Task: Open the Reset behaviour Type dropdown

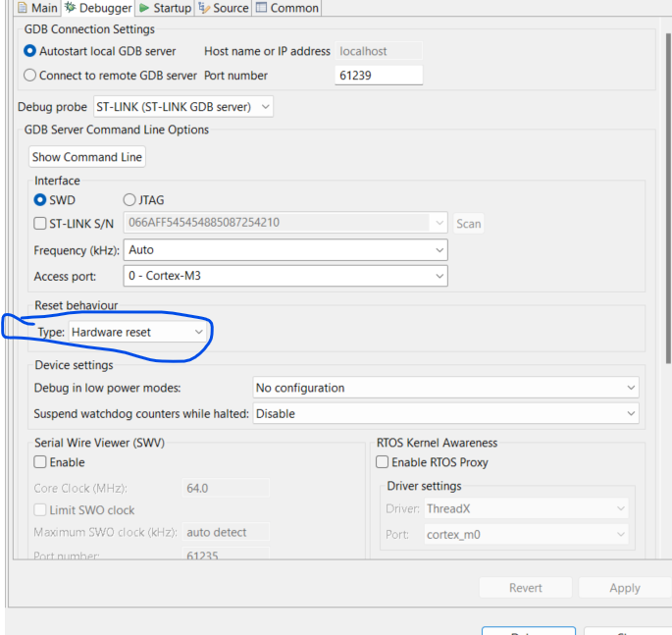Action: 137,333
